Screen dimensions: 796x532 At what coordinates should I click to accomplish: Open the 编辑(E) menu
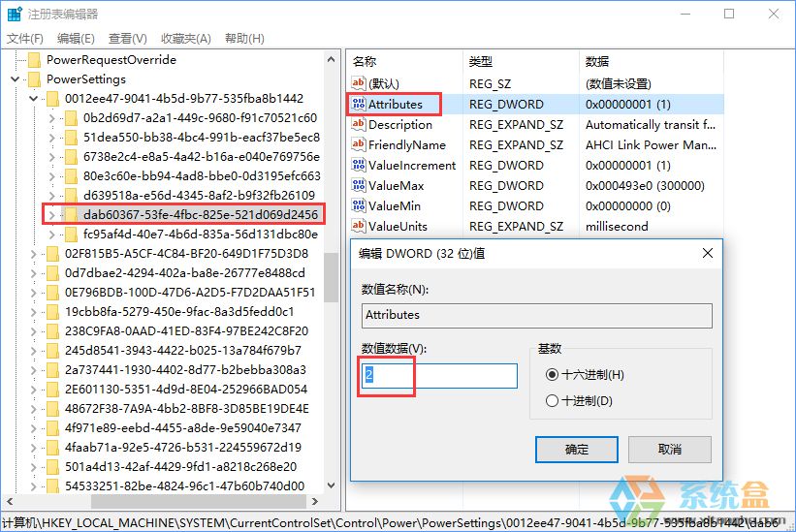[76, 39]
